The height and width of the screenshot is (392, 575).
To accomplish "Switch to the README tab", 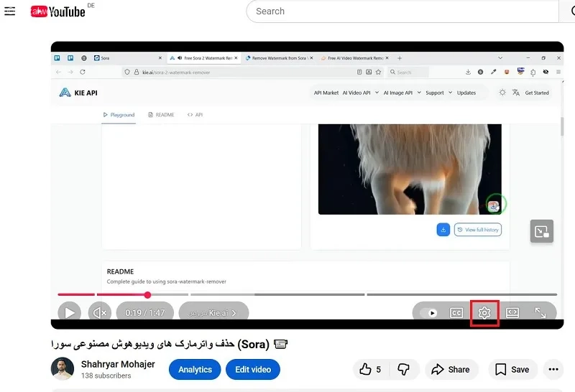I will click(x=161, y=115).
